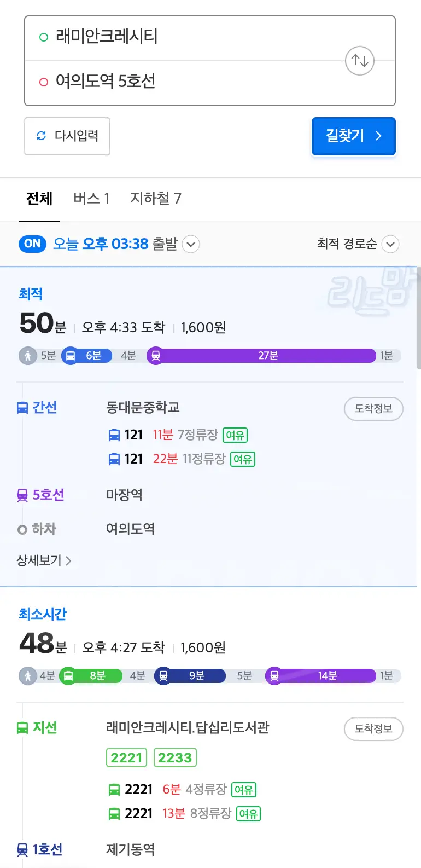
Task: Click the 길찾기 search button
Action: pyautogui.click(x=354, y=136)
